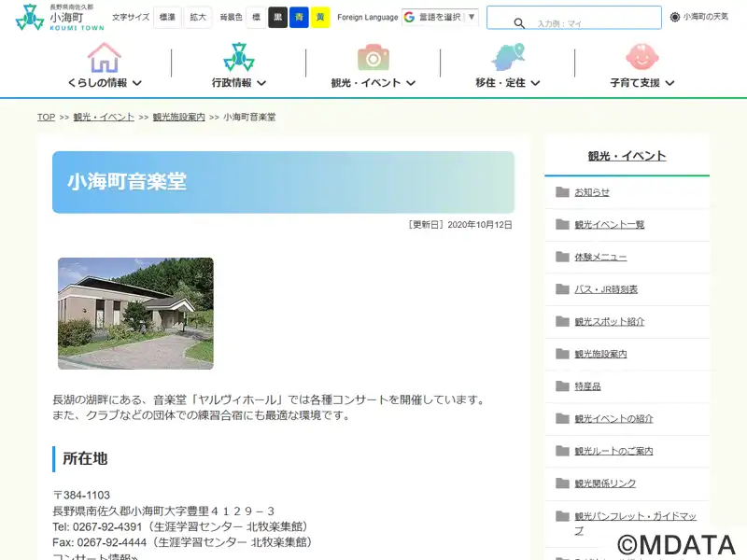Click the magnifier search icon
This screenshot has width=747, height=560.
pyautogui.click(x=519, y=22)
